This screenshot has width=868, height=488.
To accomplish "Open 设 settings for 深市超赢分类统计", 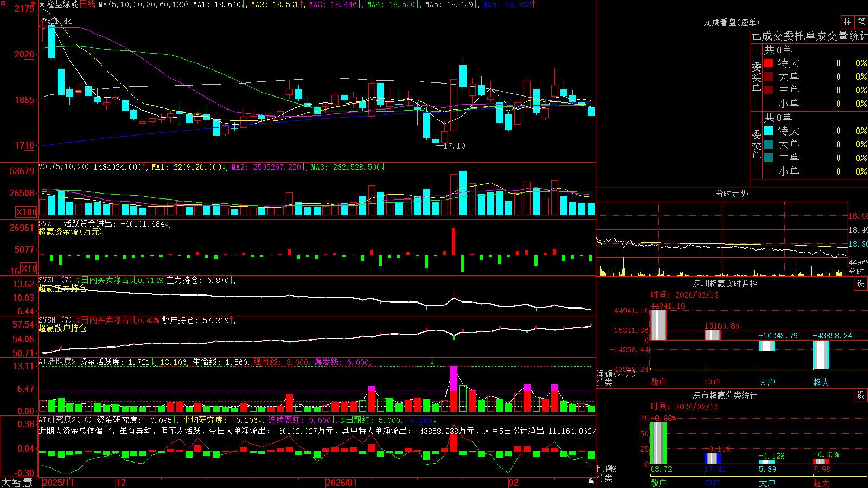I will 861,395.
